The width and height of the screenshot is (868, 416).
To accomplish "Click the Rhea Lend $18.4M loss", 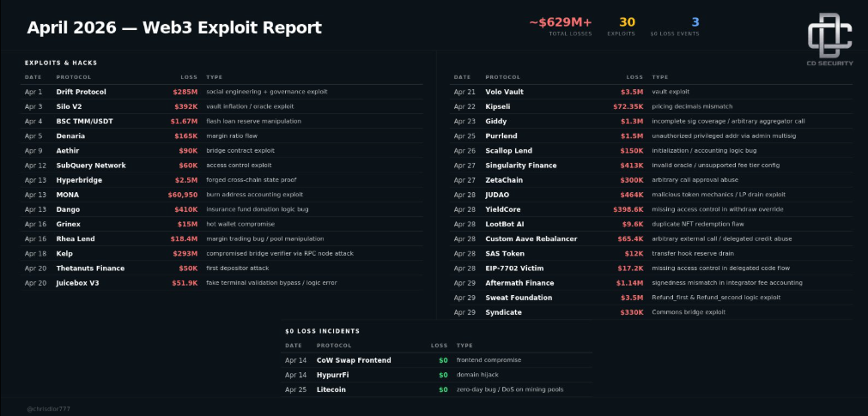I will 184,239.
